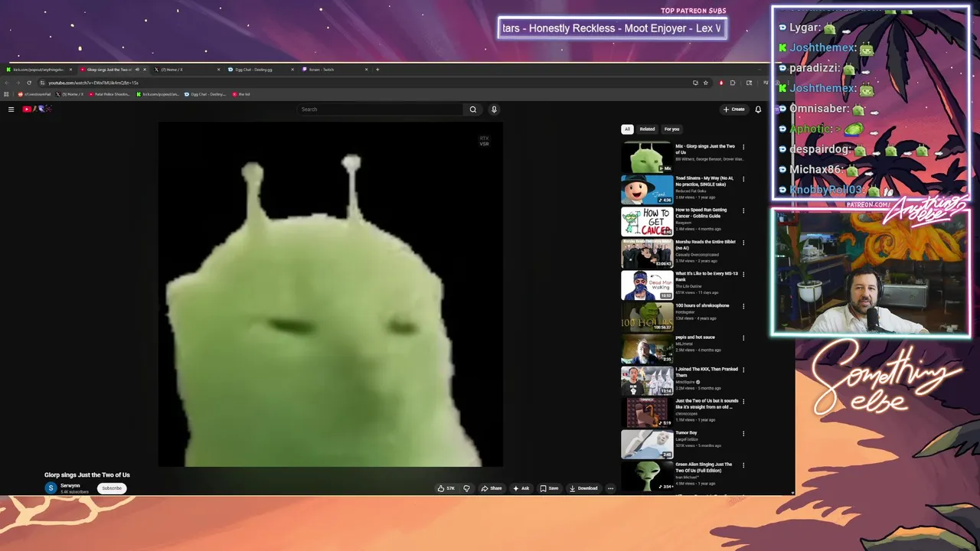Save the video with the Save button

(x=549, y=488)
